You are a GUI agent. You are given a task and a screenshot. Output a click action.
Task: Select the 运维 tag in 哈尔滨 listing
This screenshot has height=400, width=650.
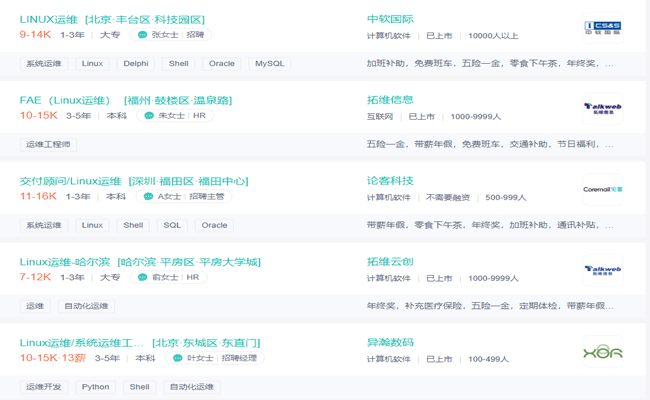[x=35, y=306]
